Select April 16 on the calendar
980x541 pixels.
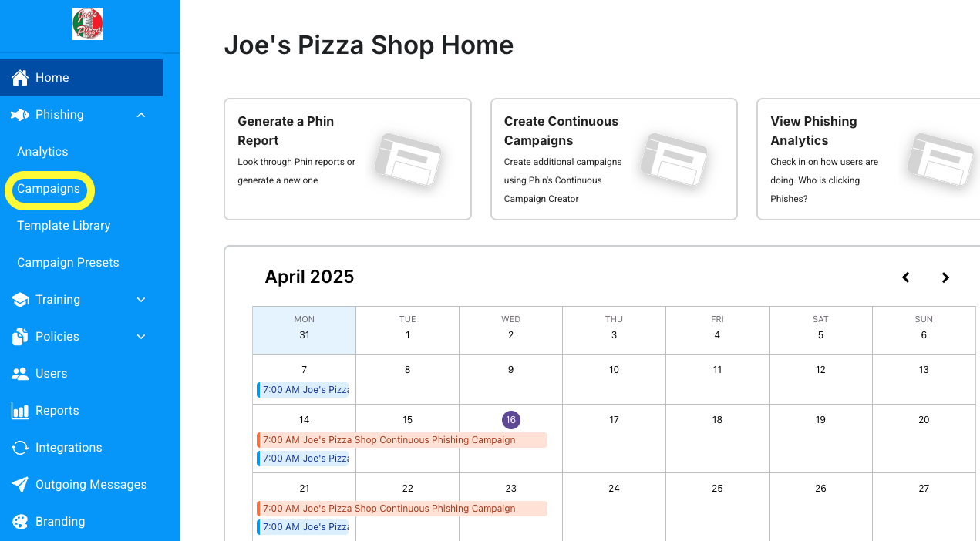point(510,420)
